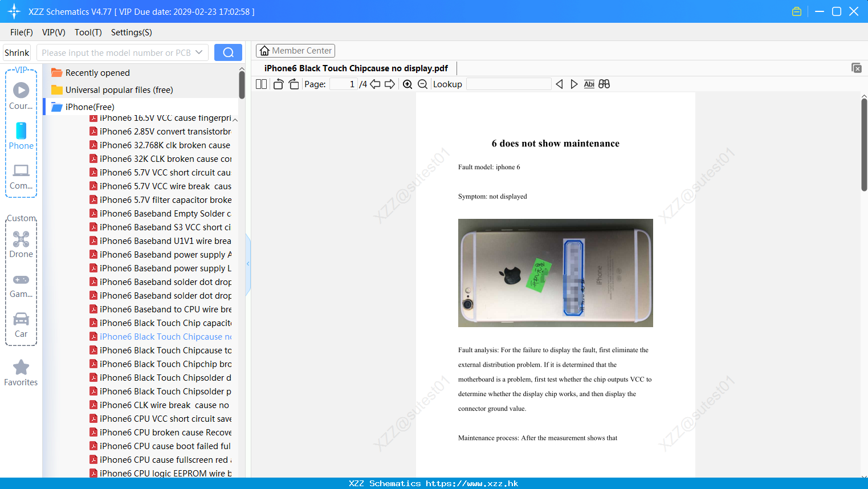Screen dimensions: 868x489
Task: Click the Lookup text field
Action: click(509, 84)
